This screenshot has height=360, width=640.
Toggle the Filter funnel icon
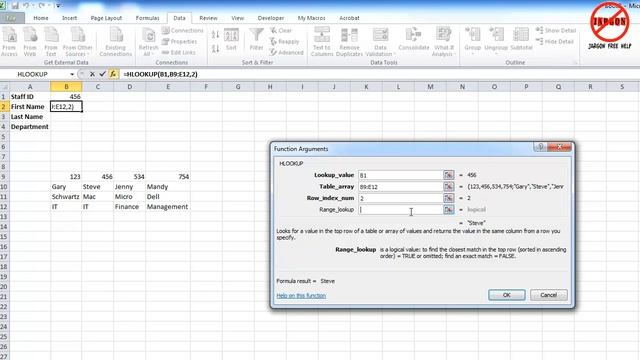coord(256,40)
